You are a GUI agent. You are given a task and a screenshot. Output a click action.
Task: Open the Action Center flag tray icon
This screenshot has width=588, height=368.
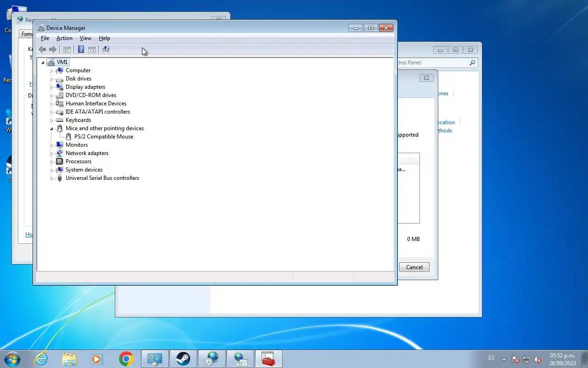pyautogui.click(x=515, y=359)
